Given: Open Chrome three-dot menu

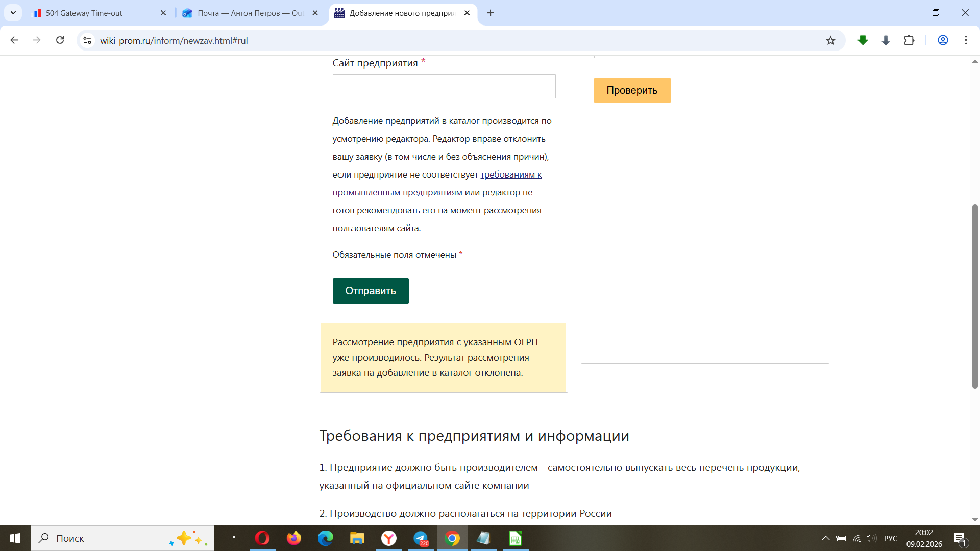Looking at the screenshot, I should tap(966, 40).
